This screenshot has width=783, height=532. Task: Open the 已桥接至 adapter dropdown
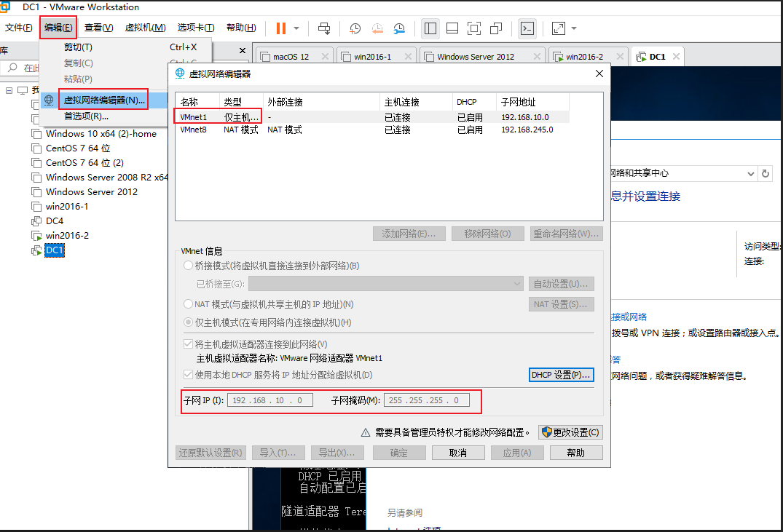pyautogui.click(x=385, y=284)
